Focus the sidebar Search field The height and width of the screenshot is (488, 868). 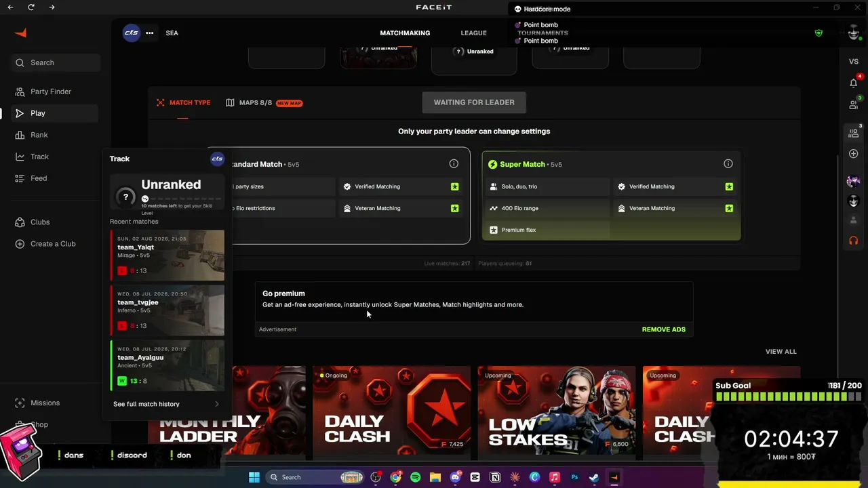pos(56,62)
